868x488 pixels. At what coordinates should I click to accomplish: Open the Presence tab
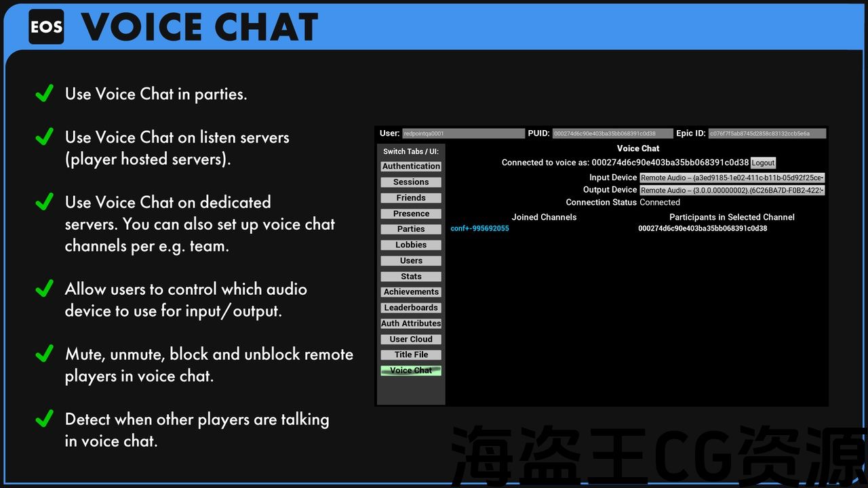coord(411,213)
